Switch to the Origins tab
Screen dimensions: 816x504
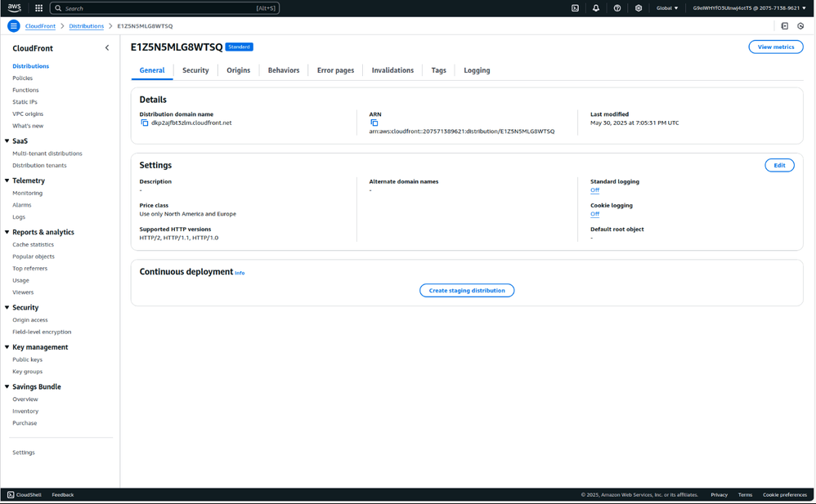pos(239,70)
